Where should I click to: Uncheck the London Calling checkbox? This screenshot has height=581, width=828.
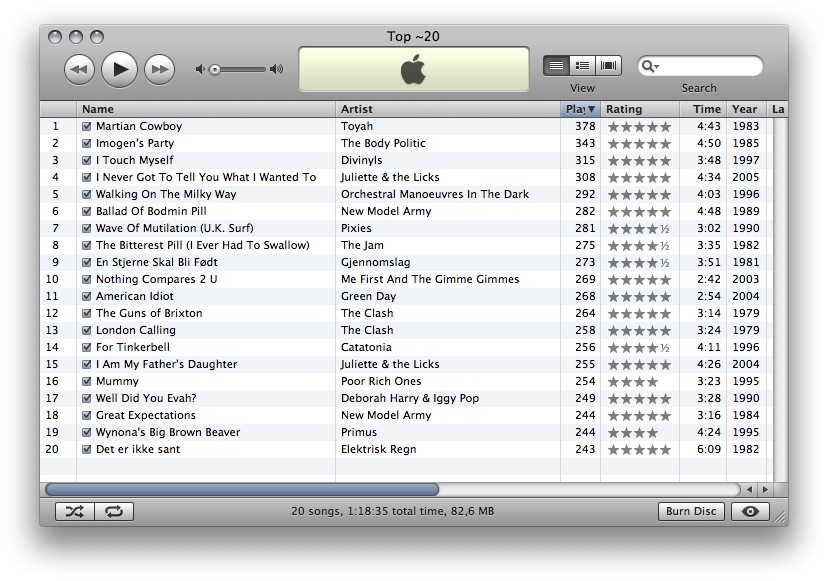pyautogui.click(x=87, y=330)
